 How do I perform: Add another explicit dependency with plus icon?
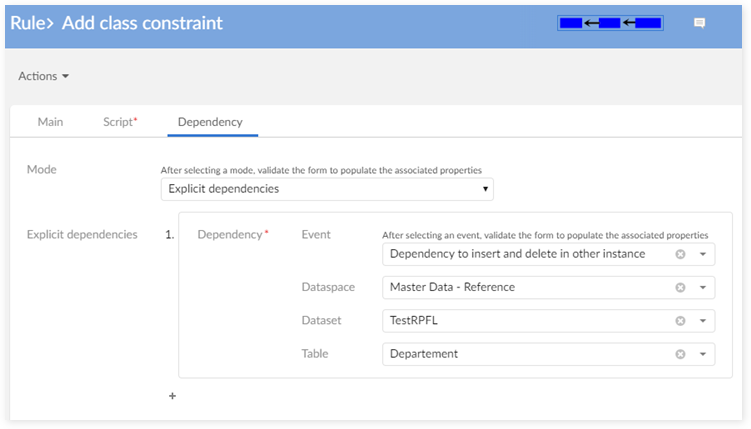pos(172,396)
